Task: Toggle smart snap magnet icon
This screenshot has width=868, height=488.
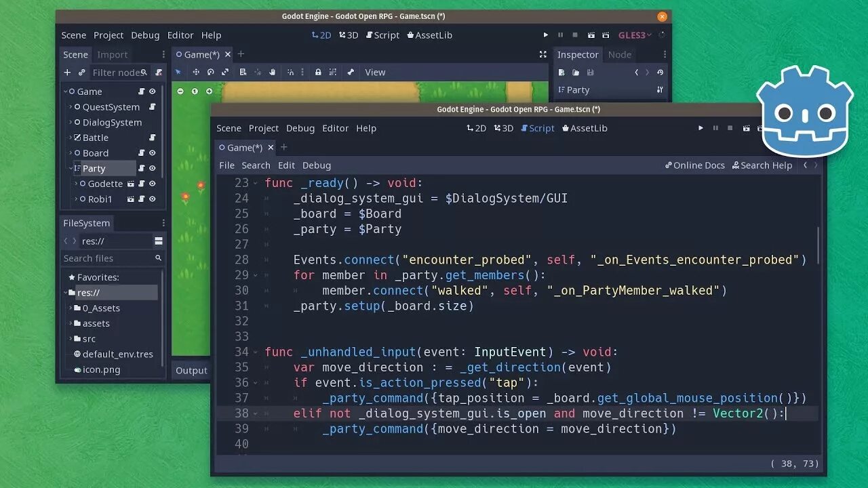Action: [290, 72]
